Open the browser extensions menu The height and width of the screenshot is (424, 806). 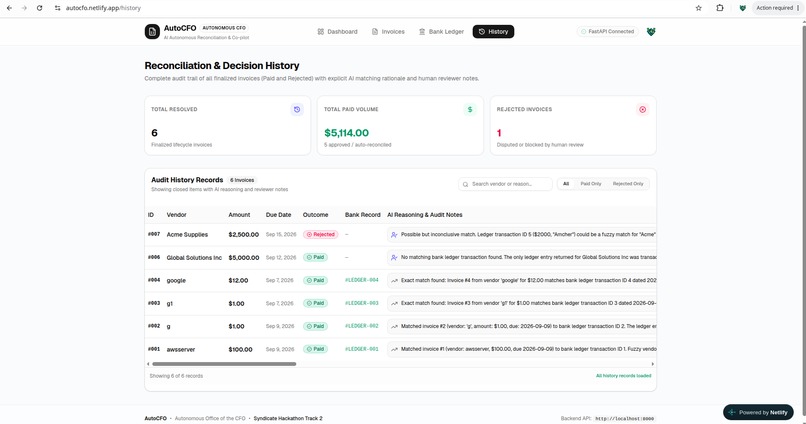(720, 8)
